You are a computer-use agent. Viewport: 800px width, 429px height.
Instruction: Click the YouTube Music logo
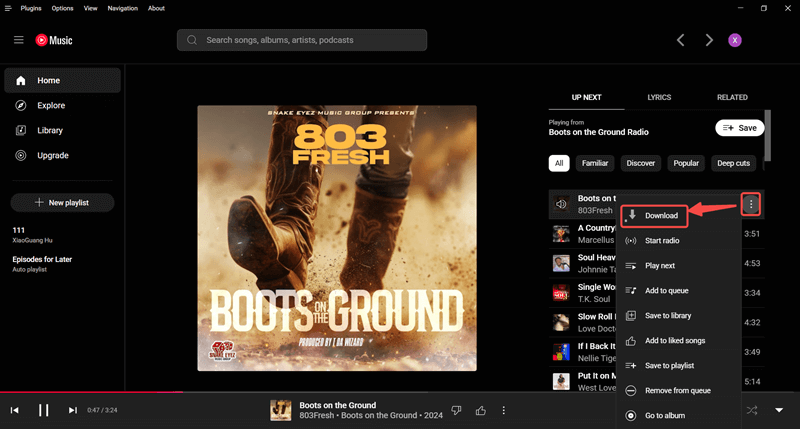tap(54, 40)
